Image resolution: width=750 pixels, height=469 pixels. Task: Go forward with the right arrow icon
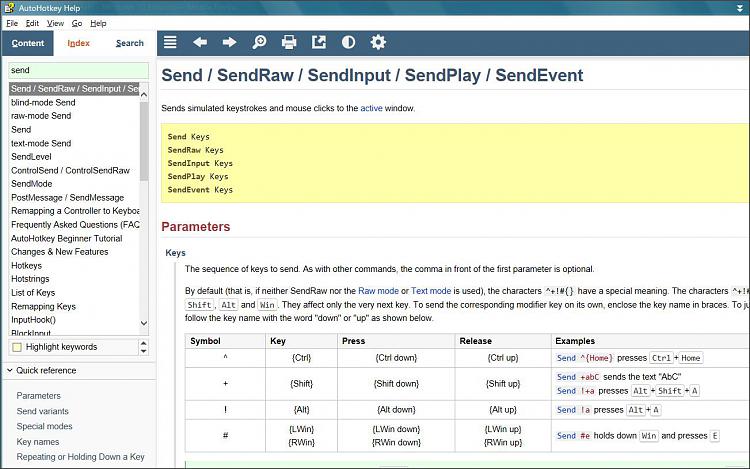coord(230,43)
